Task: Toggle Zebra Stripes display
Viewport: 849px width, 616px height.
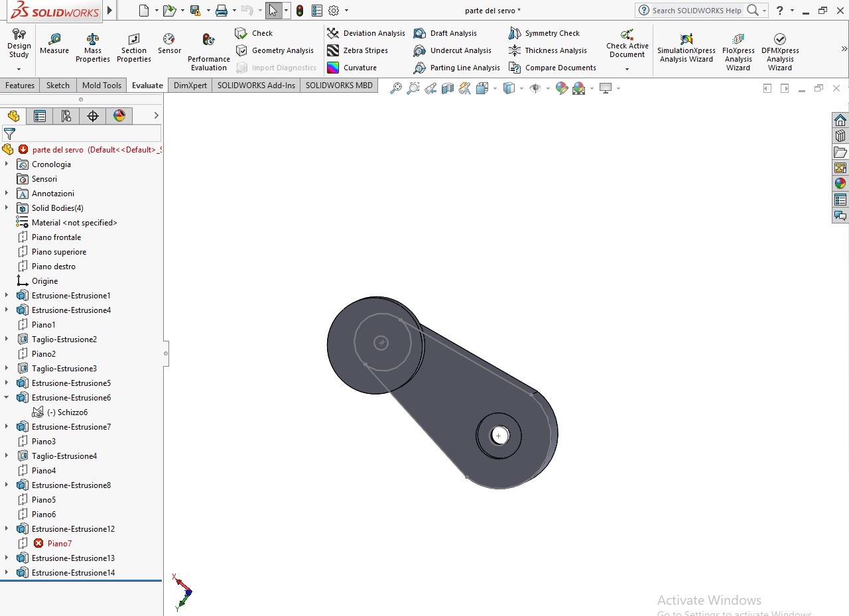Action: coord(357,50)
